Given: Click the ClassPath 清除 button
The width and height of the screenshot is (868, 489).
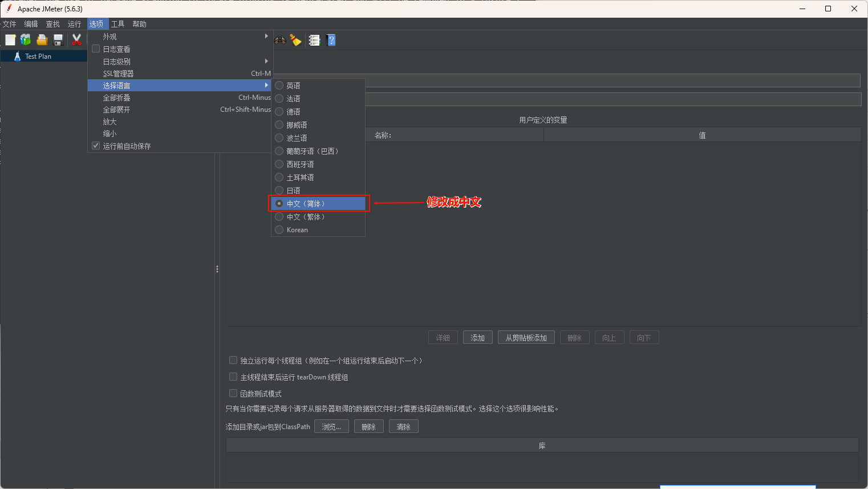Looking at the screenshot, I should (x=404, y=427).
